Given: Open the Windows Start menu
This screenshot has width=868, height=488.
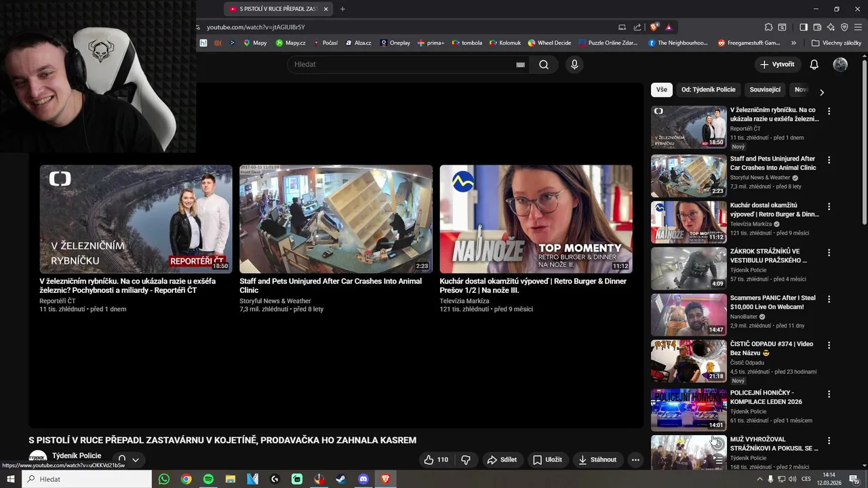Looking at the screenshot, I should (x=10, y=479).
